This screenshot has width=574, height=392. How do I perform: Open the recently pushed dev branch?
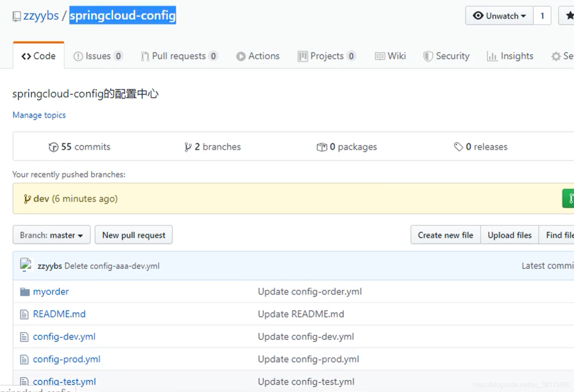pyautogui.click(x=41, y=199)
